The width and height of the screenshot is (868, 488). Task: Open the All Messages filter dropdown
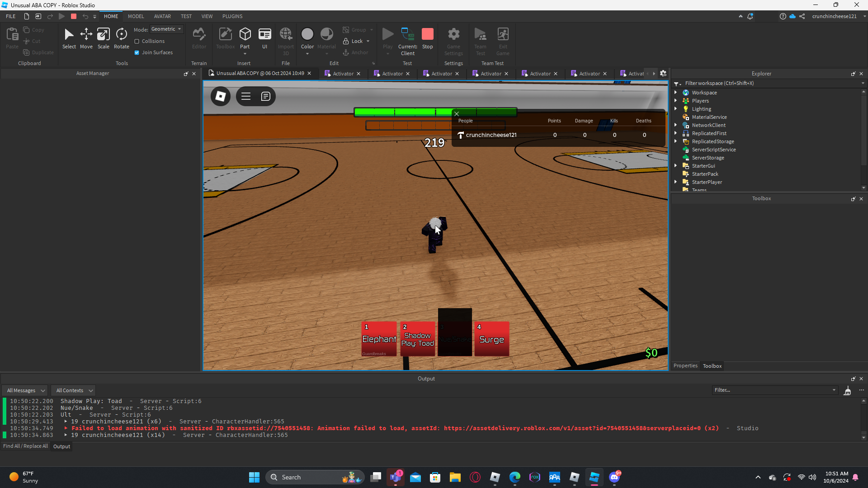[x=26, y=390]
